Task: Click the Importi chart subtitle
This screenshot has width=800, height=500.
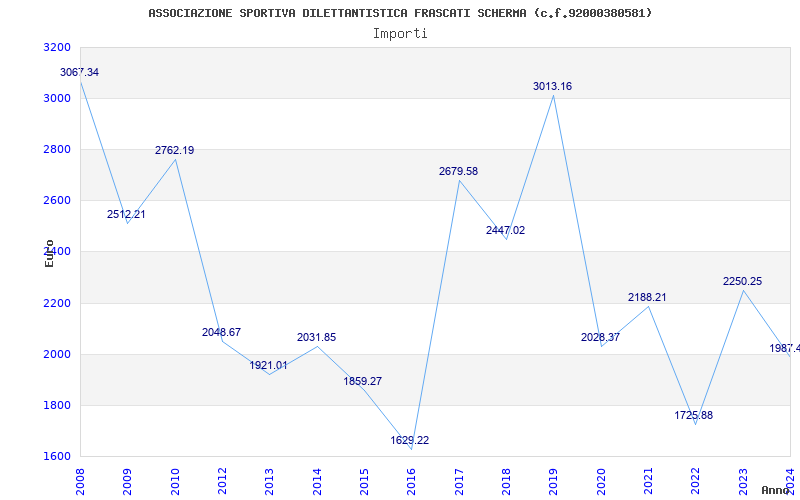Action: point(400,34)
